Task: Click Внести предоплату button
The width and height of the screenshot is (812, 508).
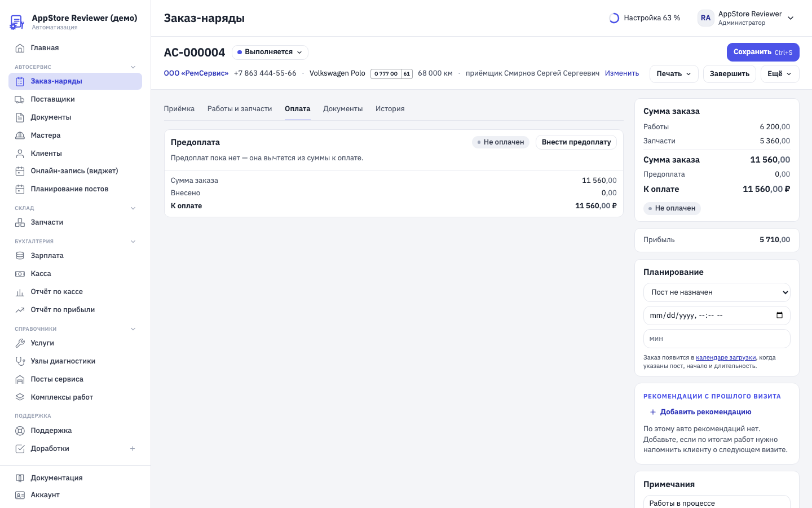Action: (576, 142)
